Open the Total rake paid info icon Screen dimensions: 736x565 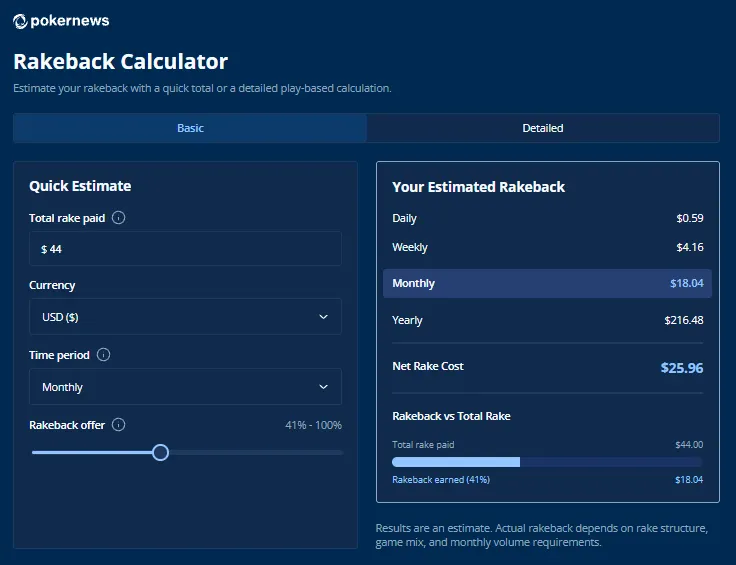(119, 218)
